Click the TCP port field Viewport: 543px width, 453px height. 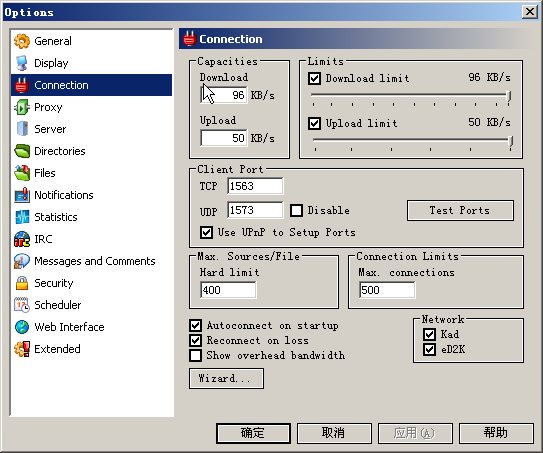tap(255, 186)
